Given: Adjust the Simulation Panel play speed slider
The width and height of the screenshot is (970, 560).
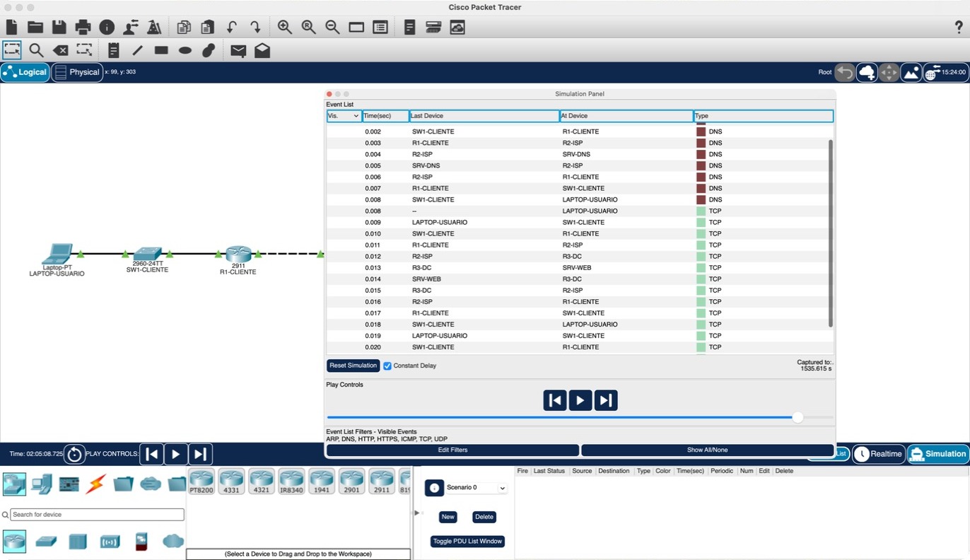Looking at the screenshot, I should [797, 417].
